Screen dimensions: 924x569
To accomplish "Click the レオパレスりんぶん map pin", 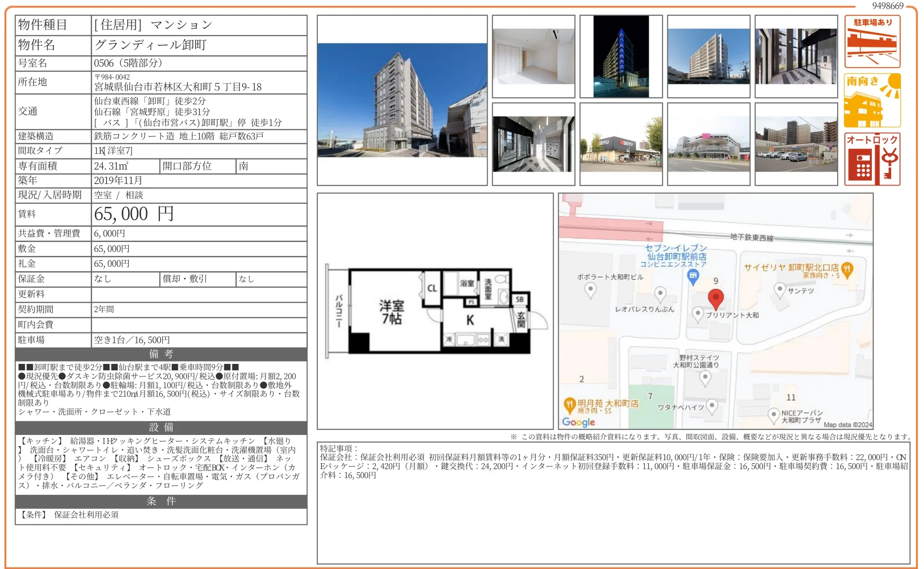I will [x=660, y=295].
